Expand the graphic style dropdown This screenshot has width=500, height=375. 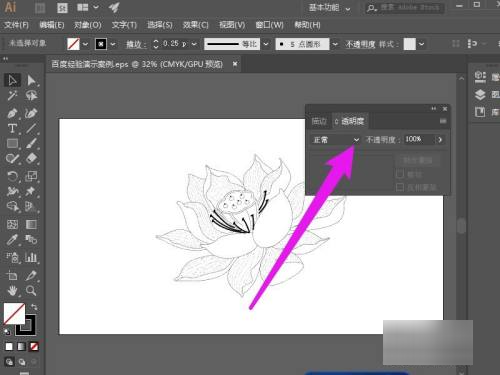point(421,44)
